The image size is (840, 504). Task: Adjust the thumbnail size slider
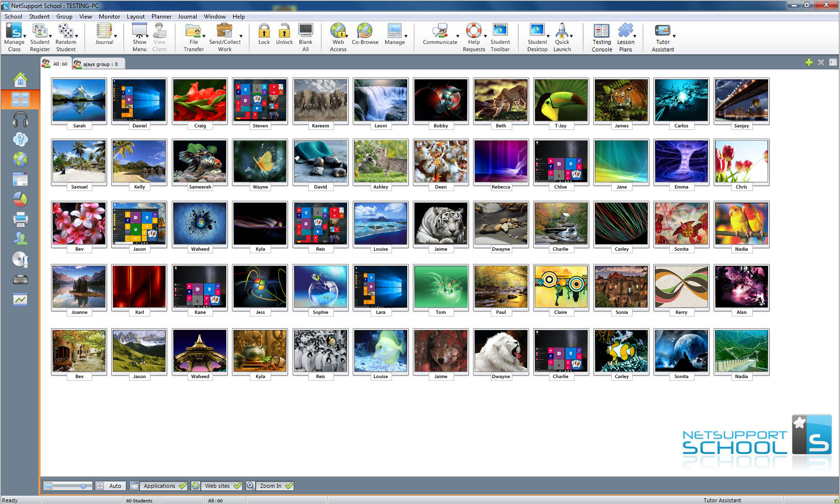(x=83, y=486)
